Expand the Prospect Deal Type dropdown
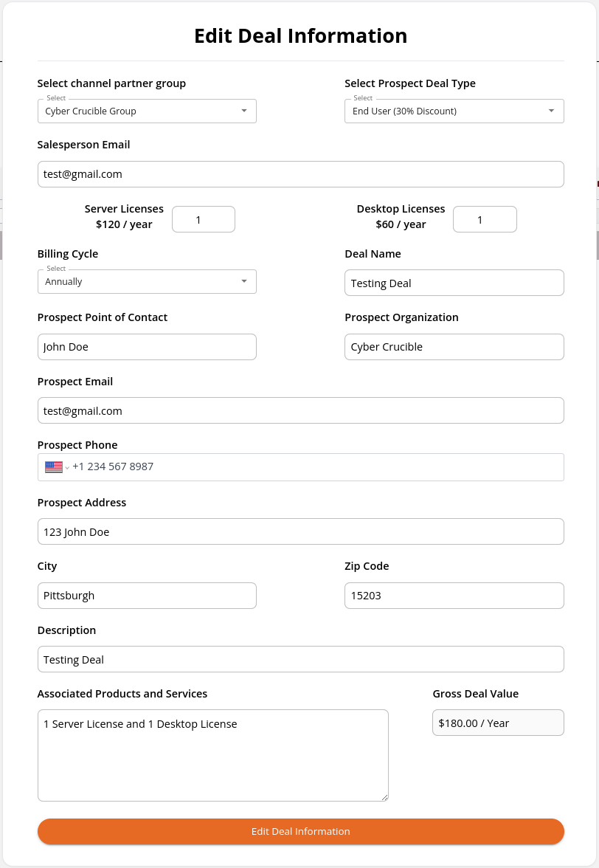 454,111
